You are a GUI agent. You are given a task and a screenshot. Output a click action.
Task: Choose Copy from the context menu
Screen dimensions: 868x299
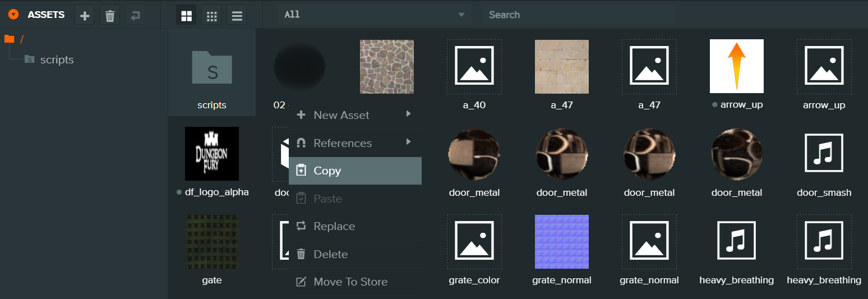[355, 171]
